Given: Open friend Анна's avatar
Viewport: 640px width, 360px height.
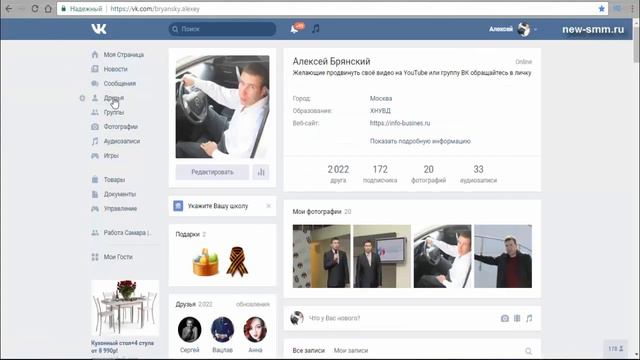Looking at the screenshot, I should pos(255,329).
